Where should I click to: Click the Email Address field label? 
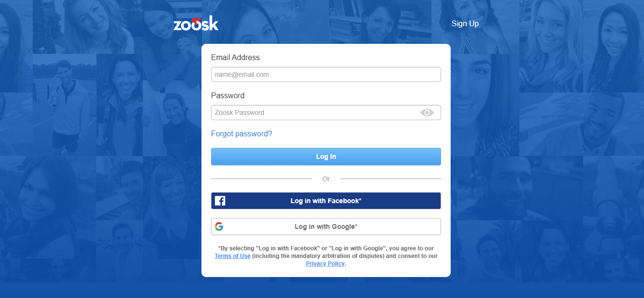235,57
